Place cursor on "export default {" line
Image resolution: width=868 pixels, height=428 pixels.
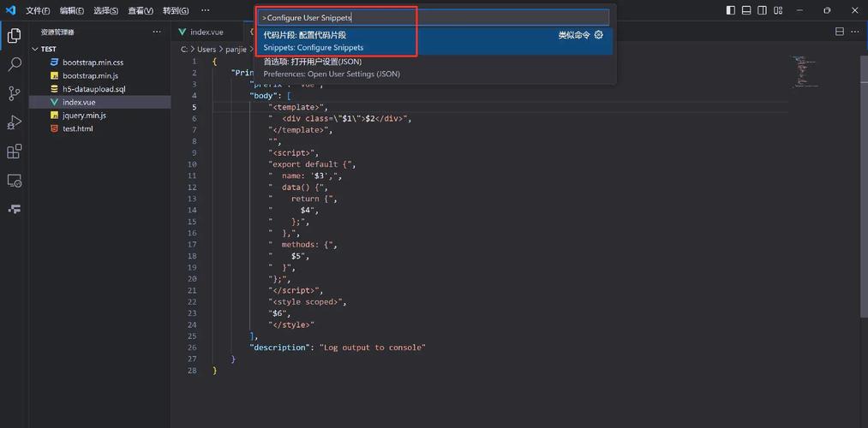coord(314,164)
